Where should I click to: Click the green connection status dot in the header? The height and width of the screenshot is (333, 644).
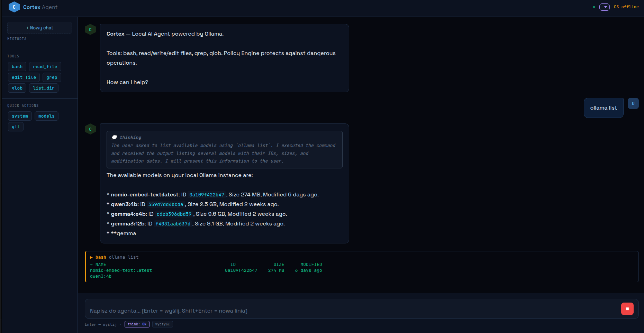tap(594, 7)
